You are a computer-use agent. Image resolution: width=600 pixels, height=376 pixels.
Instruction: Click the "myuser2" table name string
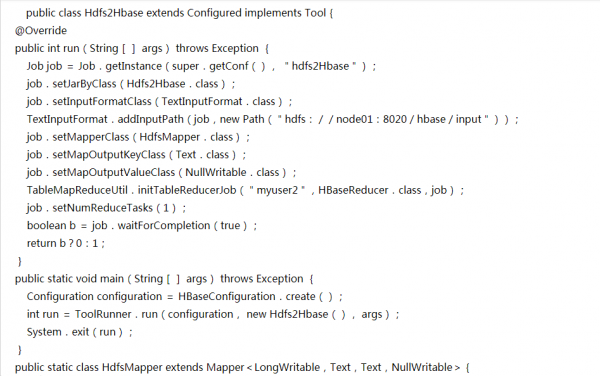277,190
